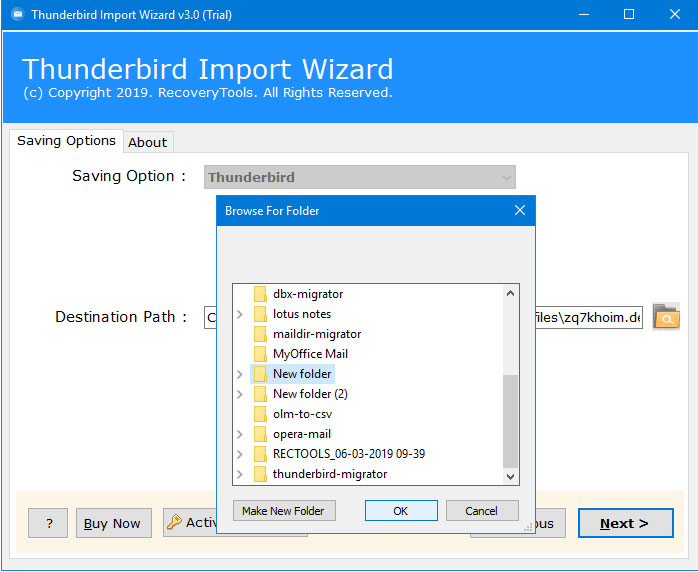The width and height of the screenshot is (698, 572).
Task: Select the olm-to-csv folder name
Action: 302,414
